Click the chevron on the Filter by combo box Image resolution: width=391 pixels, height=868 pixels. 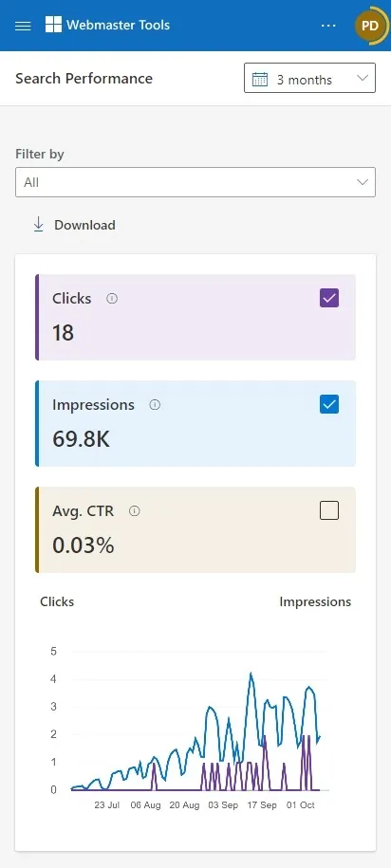(x=363, y=182)
